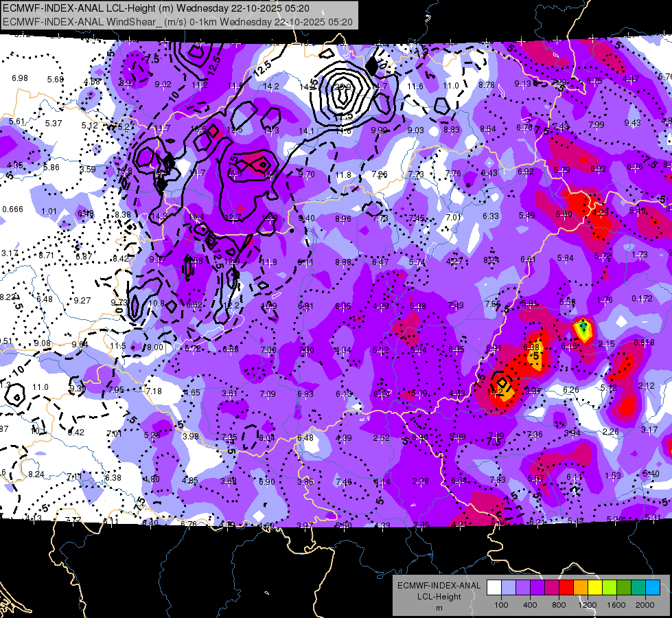Click the ECMWF-INDEX-ANAL legend title
The width and height of the screenshot is (672, 618).
(439, 586)
